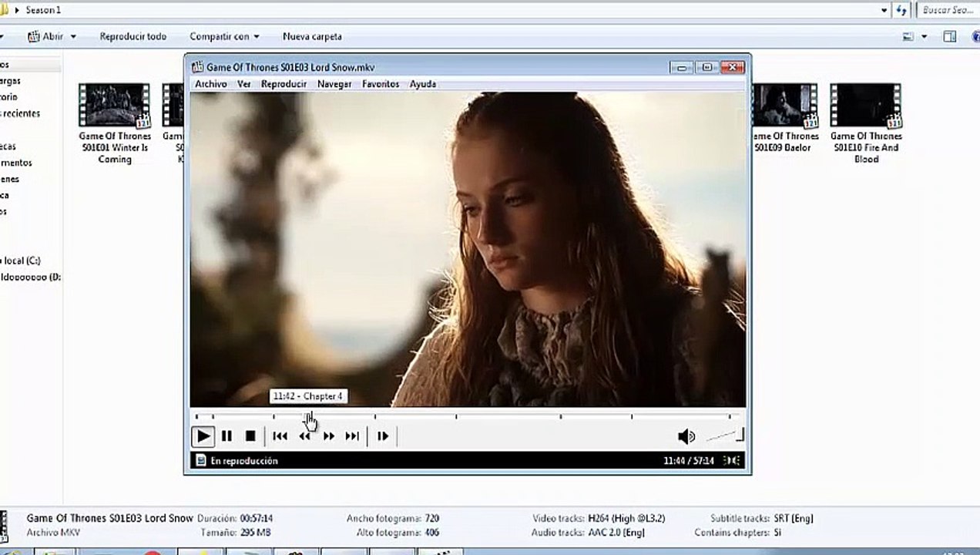Click the 11:44 / 57:14 time display
Image resolution: width=980 pixels, height=555 pixels.
point(688,461)
